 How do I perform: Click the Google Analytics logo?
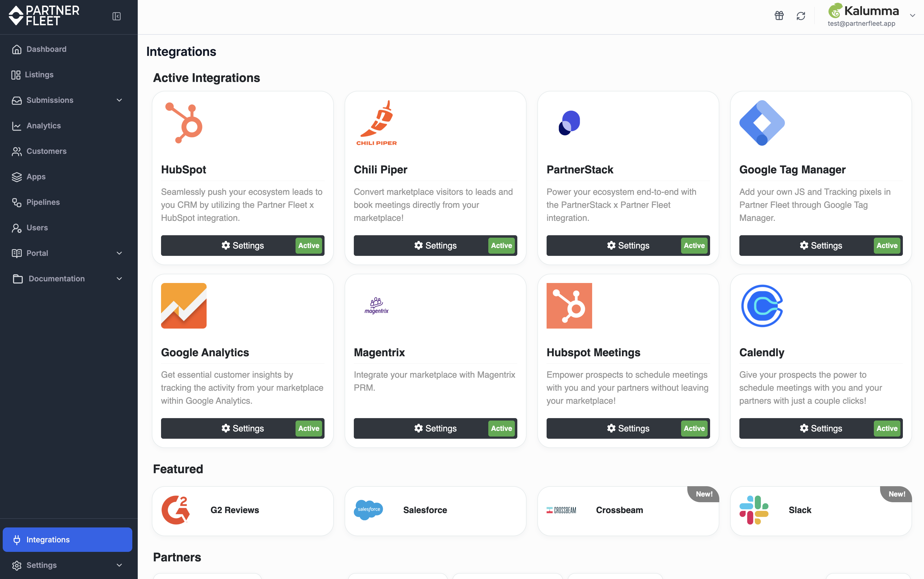click(184, 306)
